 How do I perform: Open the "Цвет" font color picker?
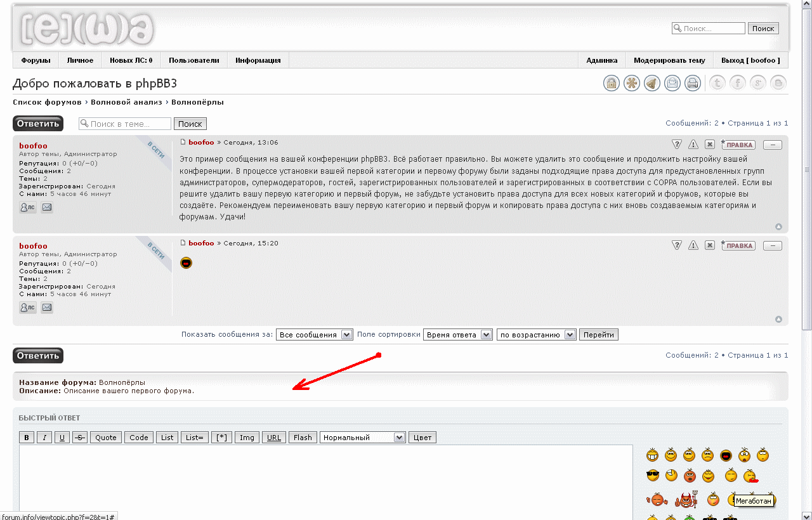coord(422,438)
